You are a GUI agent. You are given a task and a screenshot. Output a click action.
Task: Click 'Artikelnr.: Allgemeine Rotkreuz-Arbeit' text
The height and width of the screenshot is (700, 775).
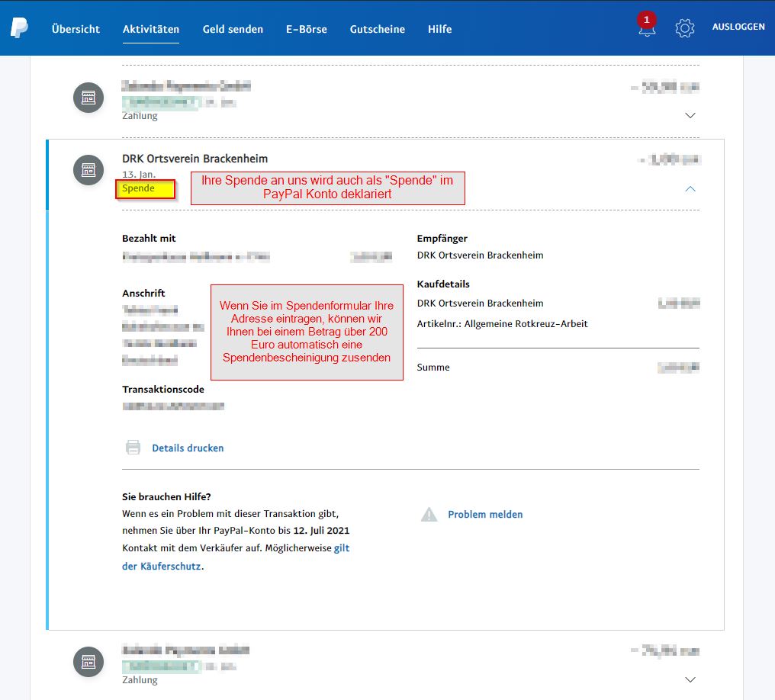click(502, 323)
